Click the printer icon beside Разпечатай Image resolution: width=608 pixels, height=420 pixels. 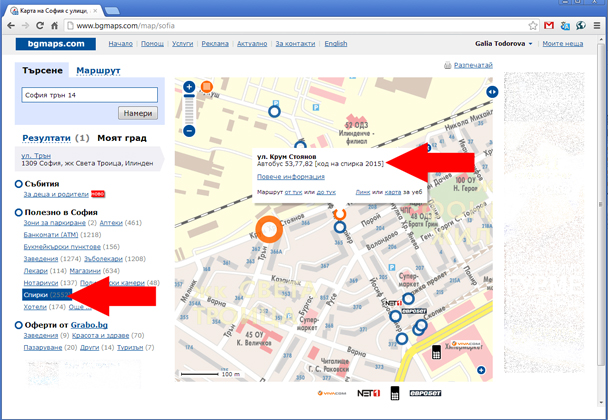pyautogui.click(x=448, y=65)
